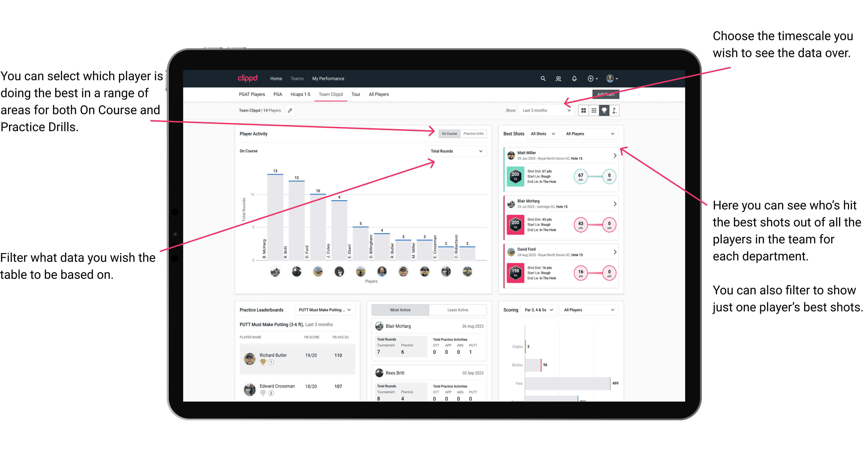Toggle to On Course activity view

pos(448,134)
